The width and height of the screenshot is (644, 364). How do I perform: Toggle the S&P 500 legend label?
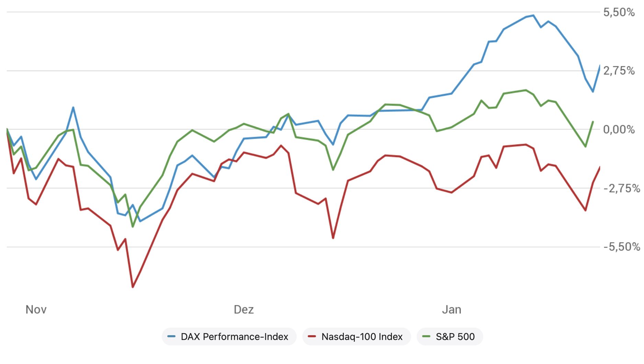(455, 337)
